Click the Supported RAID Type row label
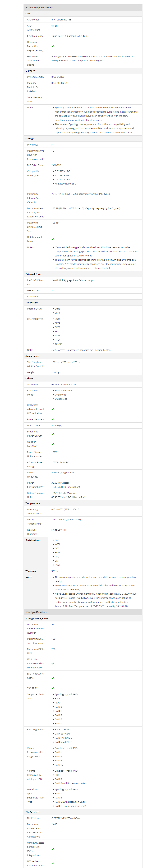Viewport: 166px width, 868px height. (x=36, y=697)
